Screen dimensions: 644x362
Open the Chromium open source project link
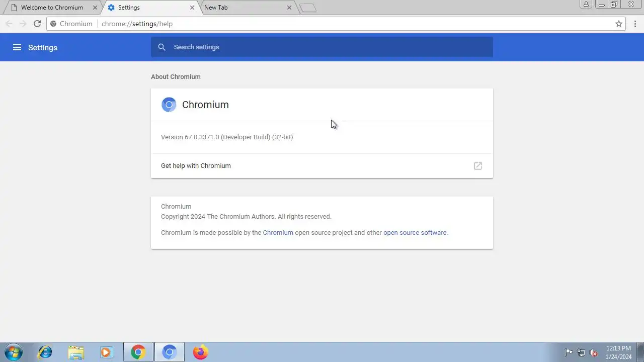click(x=278, y=233)
